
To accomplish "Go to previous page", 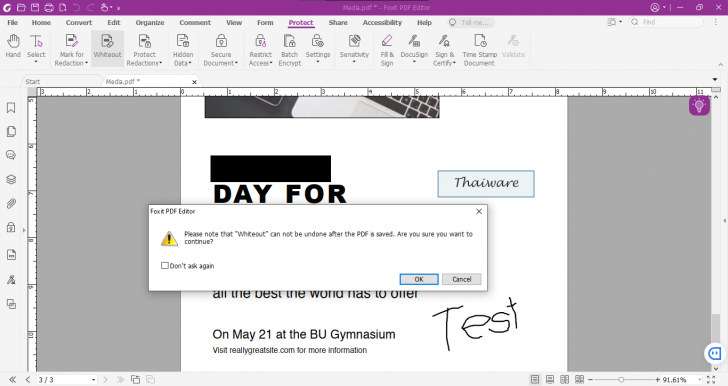I will point(28,379).
